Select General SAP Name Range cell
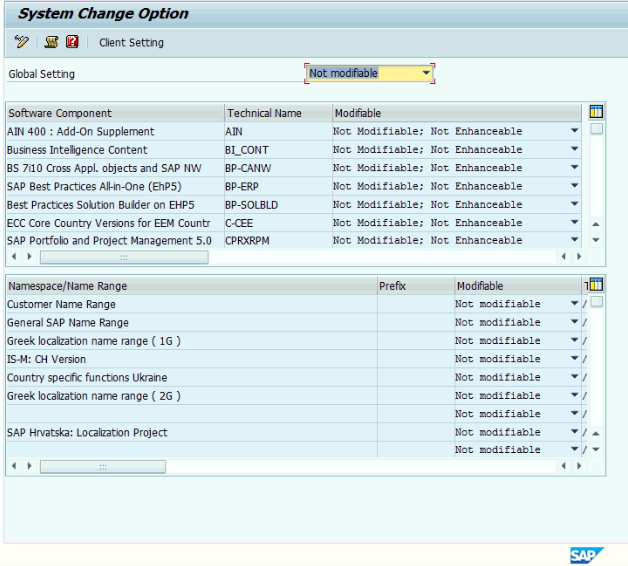The height and width of the screenshot is (566, 628). [x=191, y=322]
